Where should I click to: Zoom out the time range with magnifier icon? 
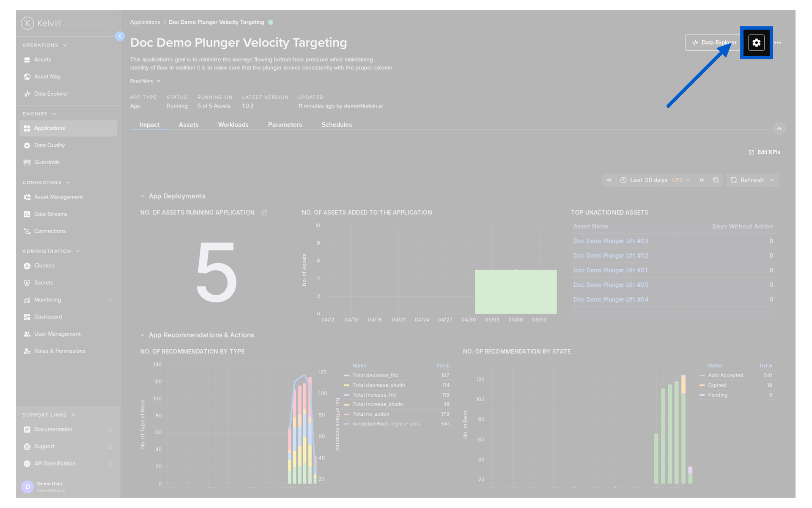click(716, 180)
